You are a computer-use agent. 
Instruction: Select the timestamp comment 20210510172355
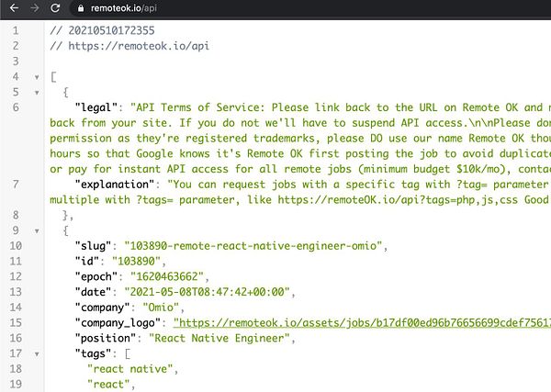coord(111,30)
